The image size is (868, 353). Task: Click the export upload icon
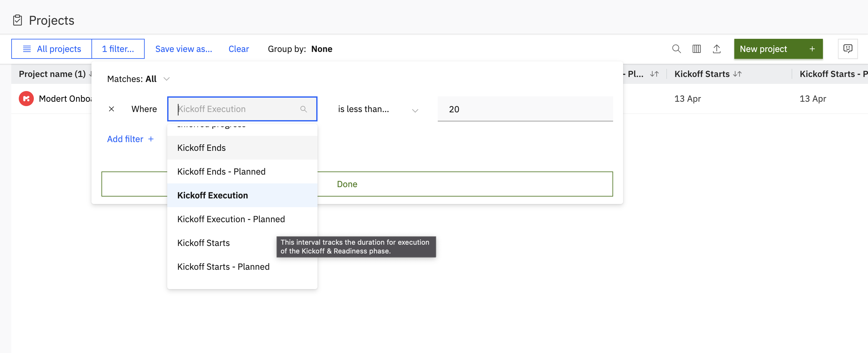716,49
